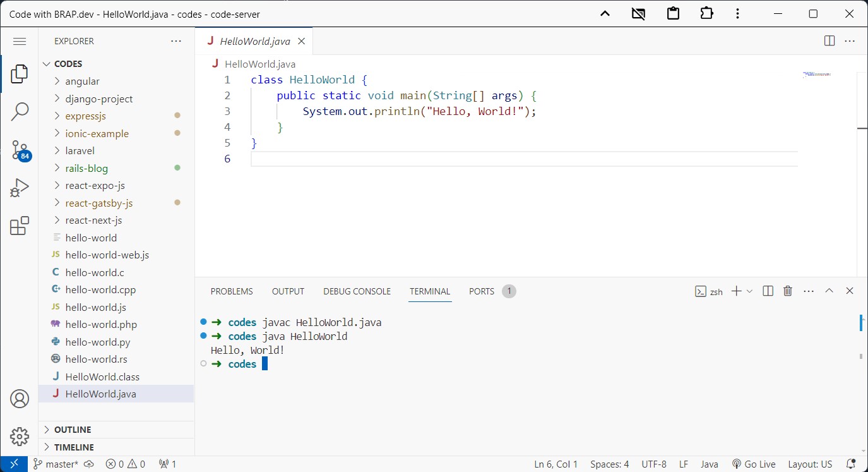Toggle the Go Live server
The height and width of the screenshot is (472, 868).
coord(754,464)
